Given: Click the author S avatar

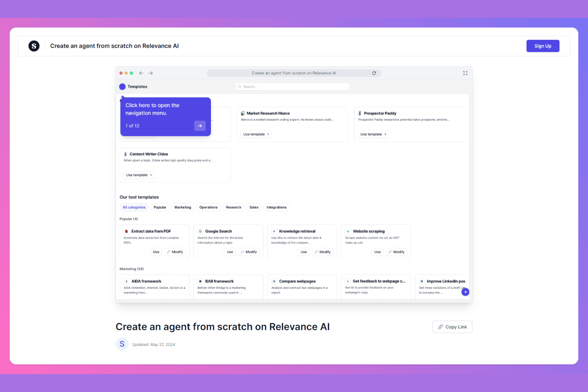Looking at the screenshot, I should click(x=122, y=344).
